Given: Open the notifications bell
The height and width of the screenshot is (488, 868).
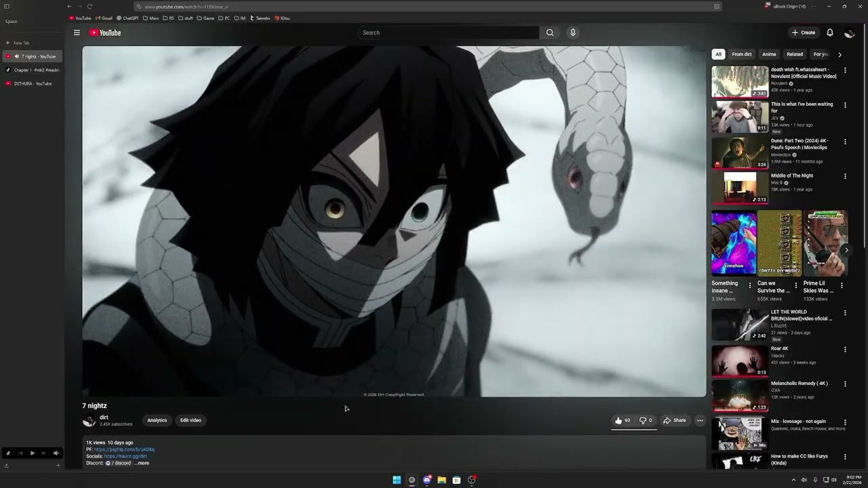Looking at the screenshot, I should click(x=830, y=33).
